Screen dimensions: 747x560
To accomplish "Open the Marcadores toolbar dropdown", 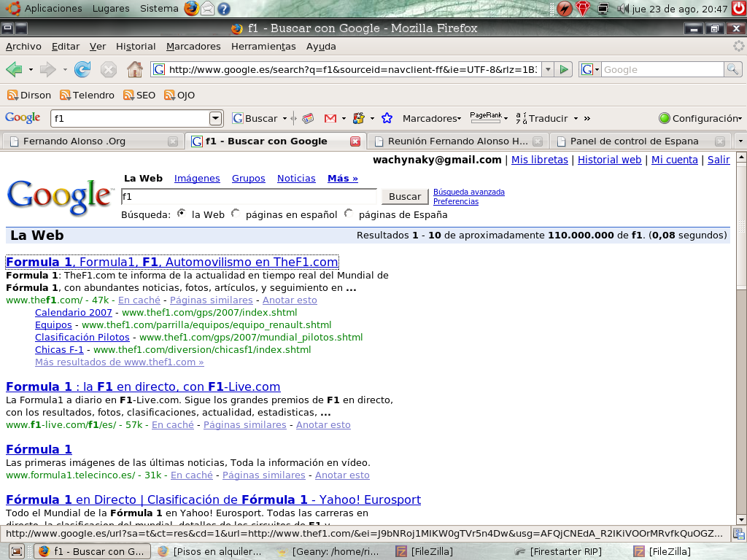I will tap(432, 119).
